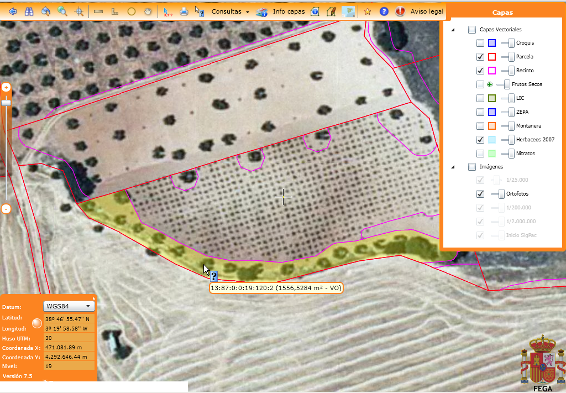The image size is (566, 393).
Task: Click the star favorites icon
Action: click(367, 12)
